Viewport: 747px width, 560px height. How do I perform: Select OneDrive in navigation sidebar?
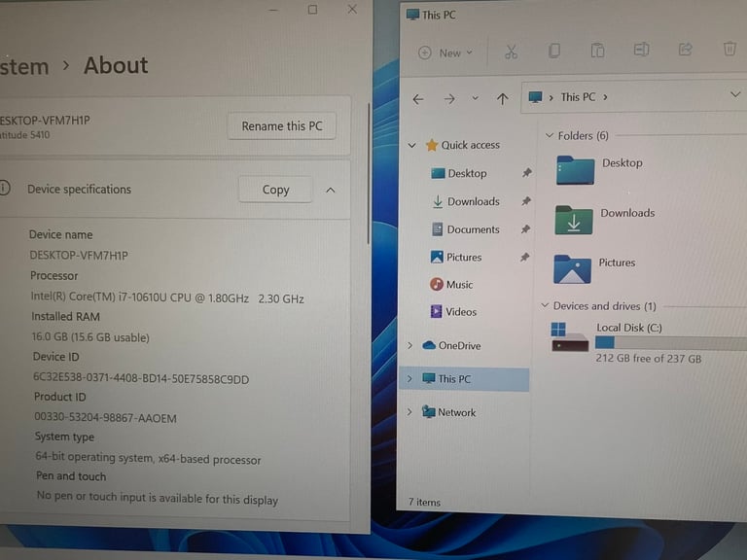tap(451, 346)
